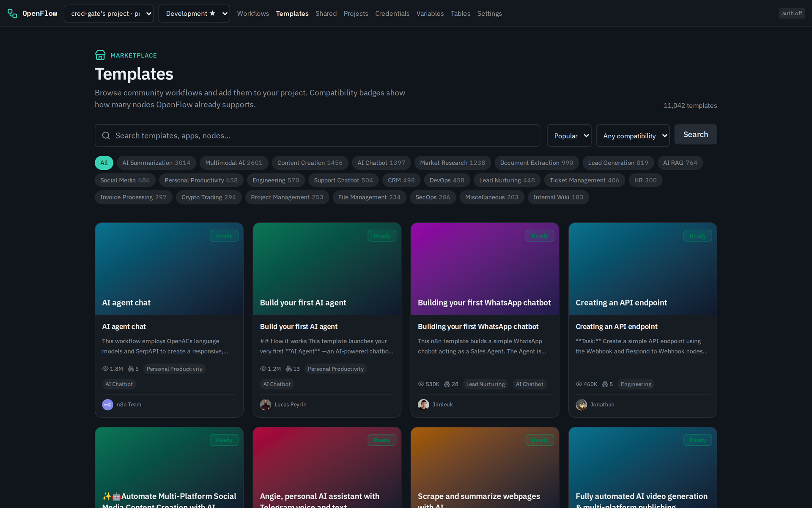Filter by Multimodal AI category
This screenshot has width=812, height=508.
click(x=234, y=163)
